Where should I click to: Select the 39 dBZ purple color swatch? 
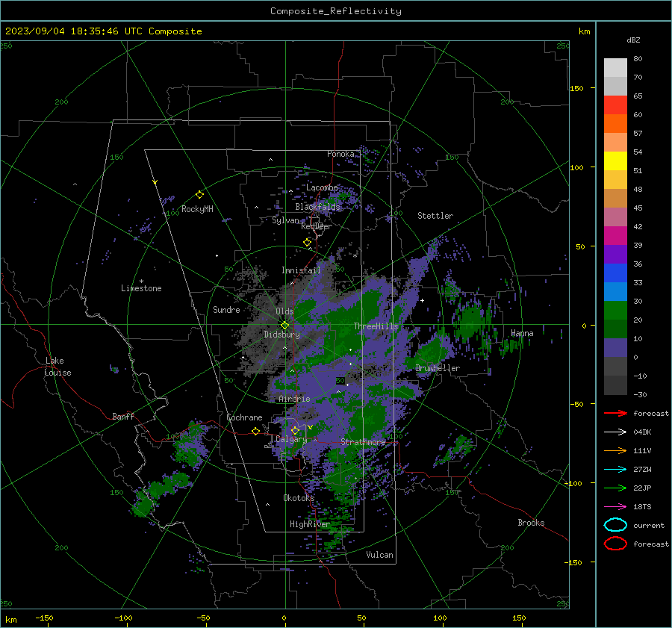[x=615, y=254]
